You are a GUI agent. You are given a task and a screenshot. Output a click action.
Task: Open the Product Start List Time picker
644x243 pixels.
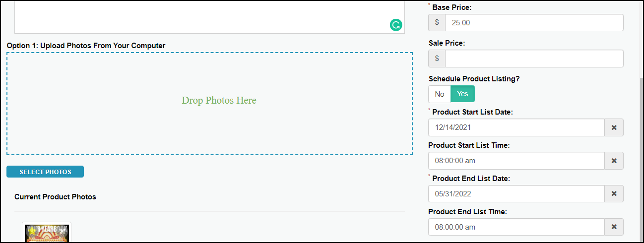[x=516, y=161]
